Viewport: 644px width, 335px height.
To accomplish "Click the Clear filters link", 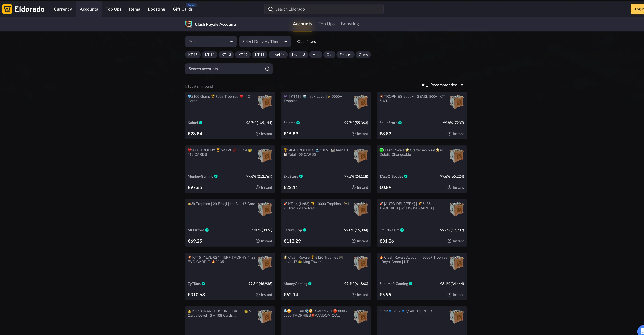I will (306, 42).
